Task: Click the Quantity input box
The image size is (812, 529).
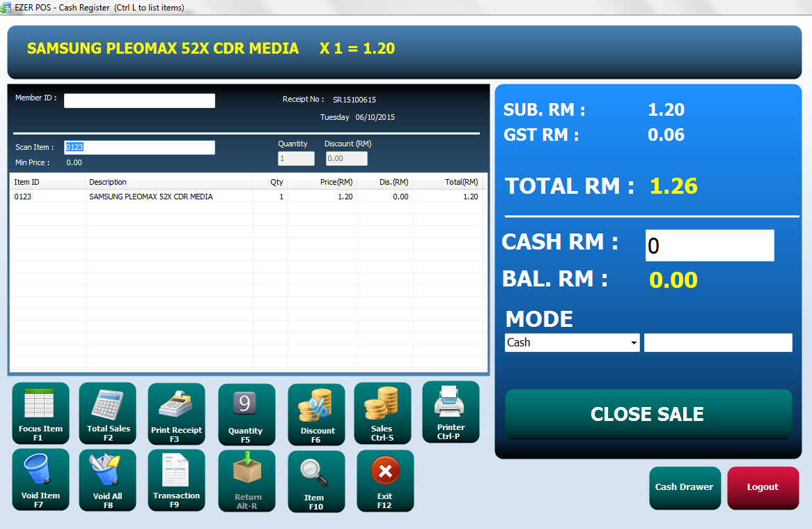Action: [296, 158]
